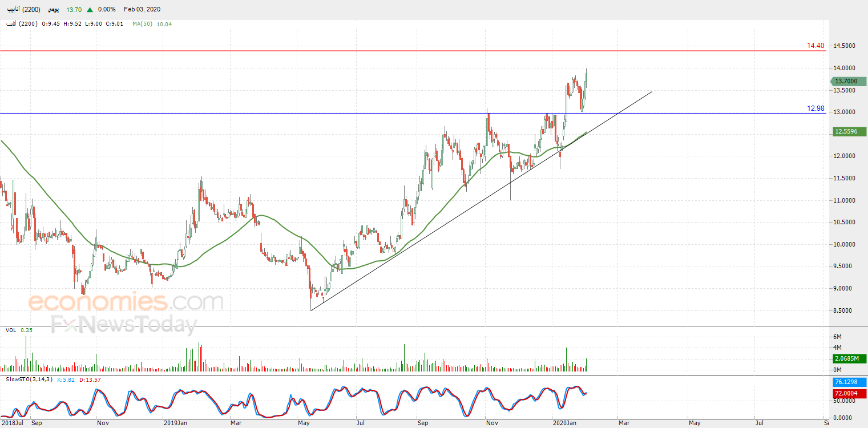Click the Feb 03, 2020 date label
This screenshot has height=428, width=868.
142,10
